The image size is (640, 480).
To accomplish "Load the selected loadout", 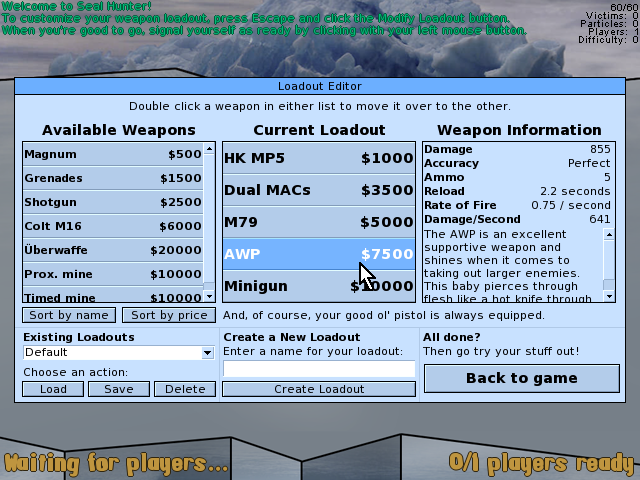I will tap(53, 389).
